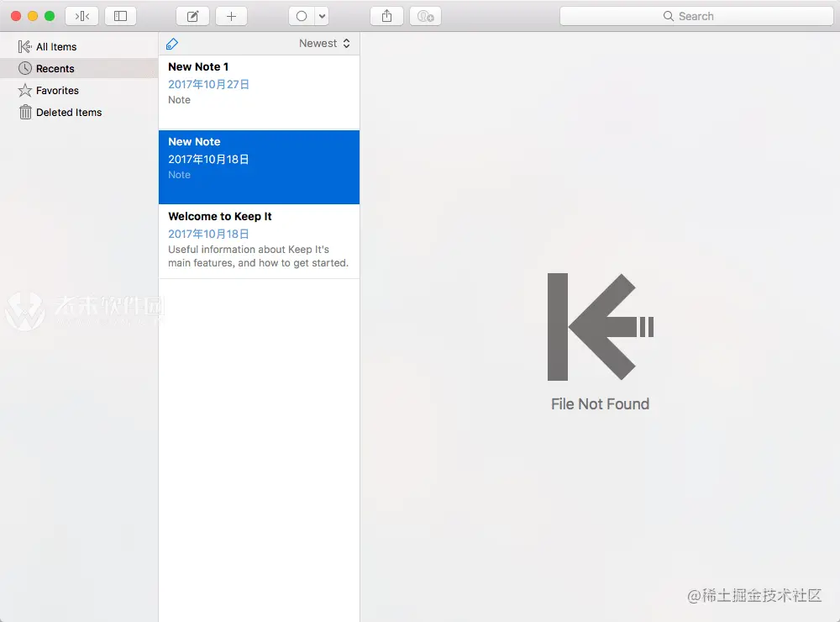Click the Search field
The width and height of the screenshot is (840, 622).
(696, 16)
